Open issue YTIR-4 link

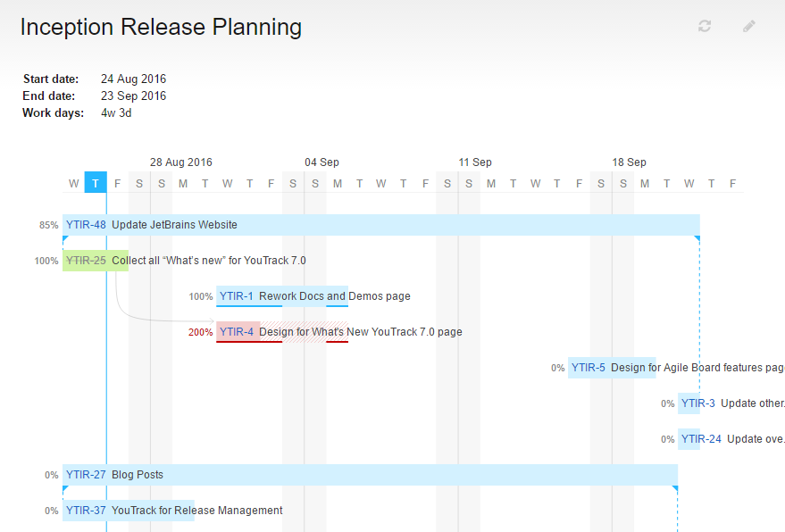click(x=235, y=332)
